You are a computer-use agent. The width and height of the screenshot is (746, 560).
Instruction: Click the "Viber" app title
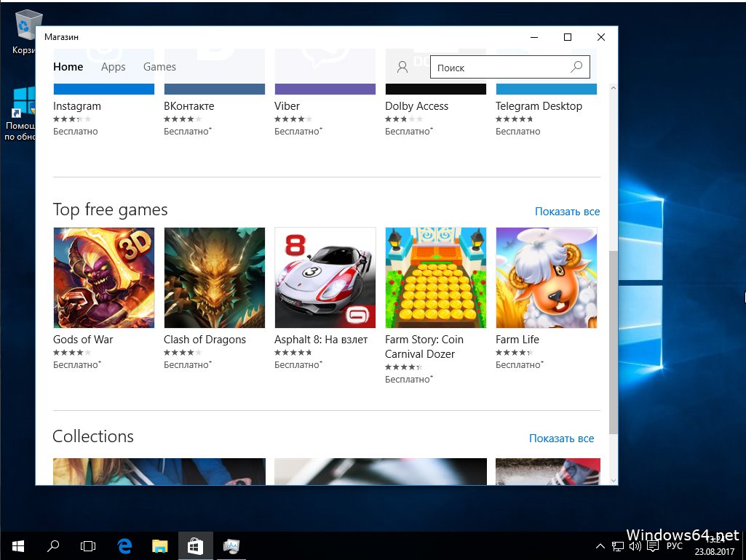coord(287,106)
